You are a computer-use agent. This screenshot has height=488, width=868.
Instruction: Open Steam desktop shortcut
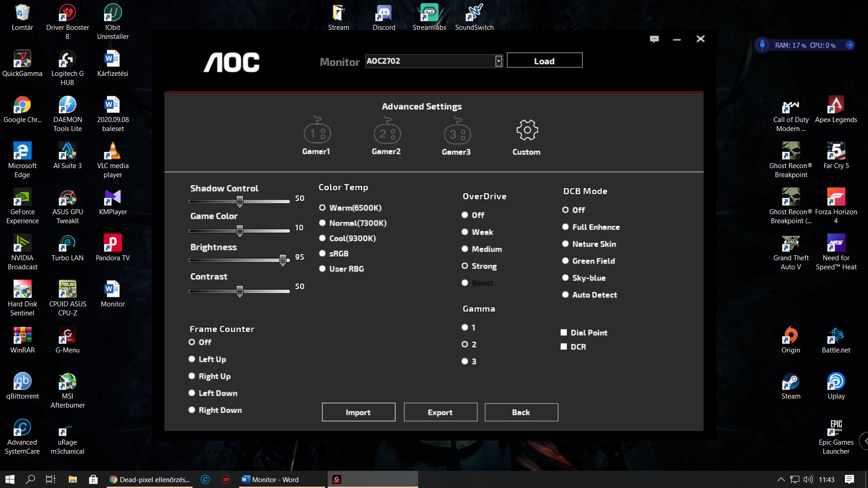pos(791,382)
